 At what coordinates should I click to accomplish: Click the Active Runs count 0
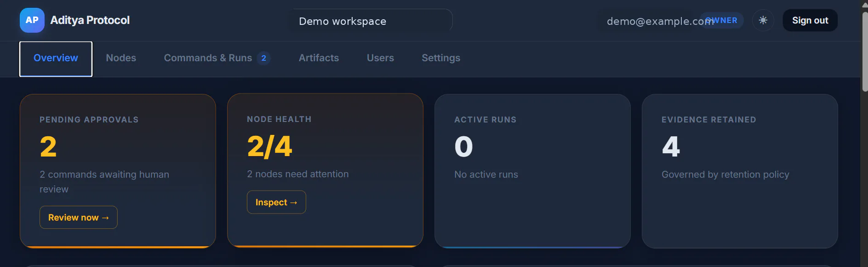tap(463, 147)
